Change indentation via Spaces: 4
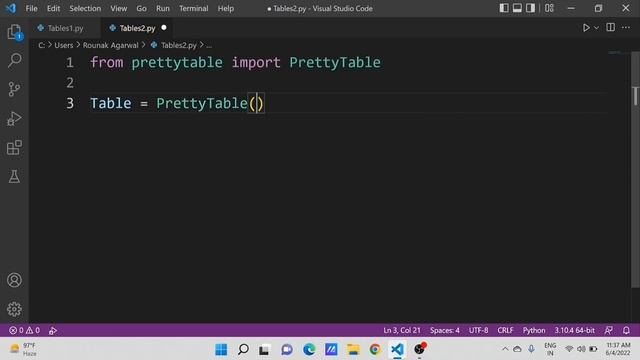Screen dimensions: 640x360 coord(444,330)
